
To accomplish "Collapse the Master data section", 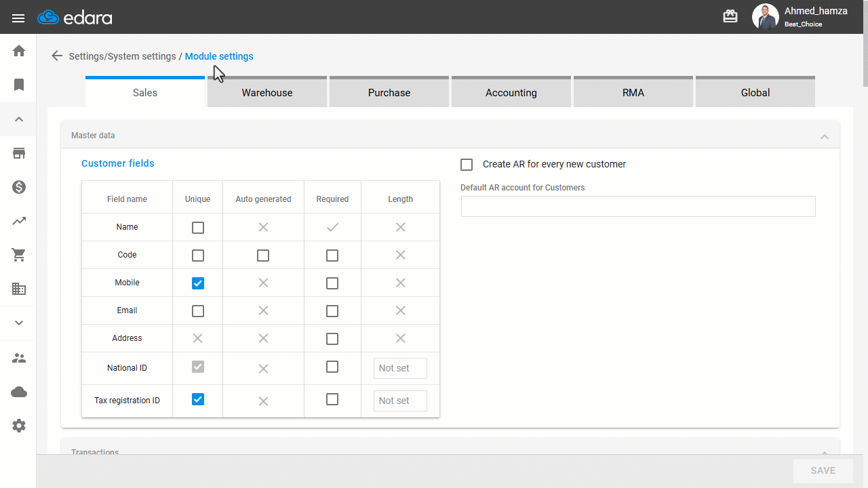I will pos(825,136).
